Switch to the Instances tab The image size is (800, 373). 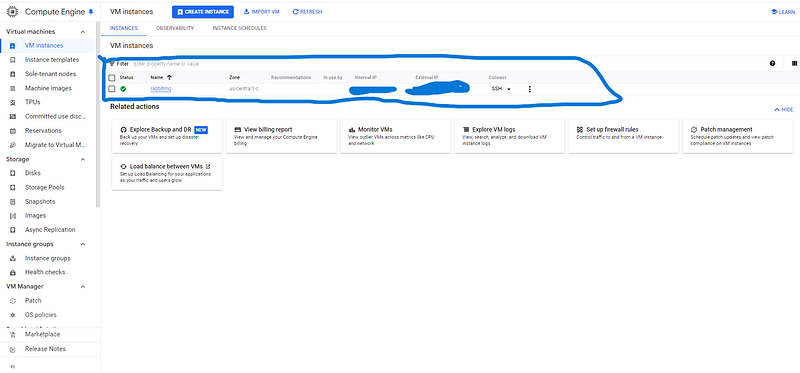[x=123, y=29]
